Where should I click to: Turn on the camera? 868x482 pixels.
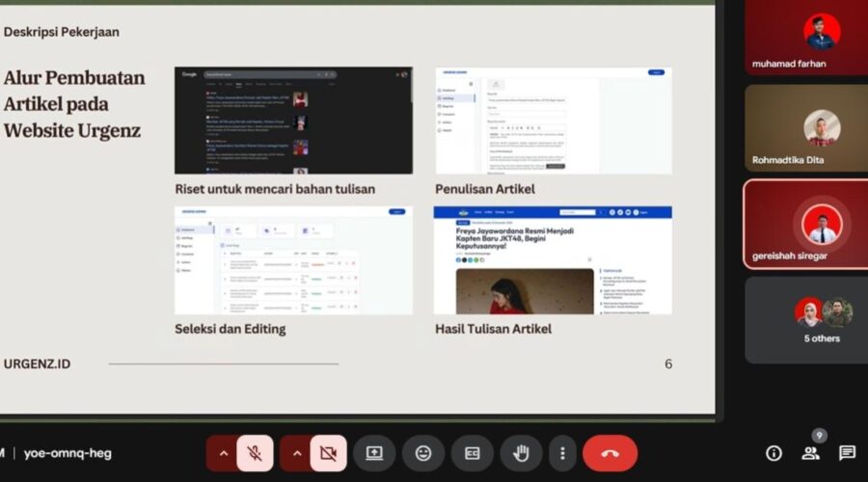(329, 453)
